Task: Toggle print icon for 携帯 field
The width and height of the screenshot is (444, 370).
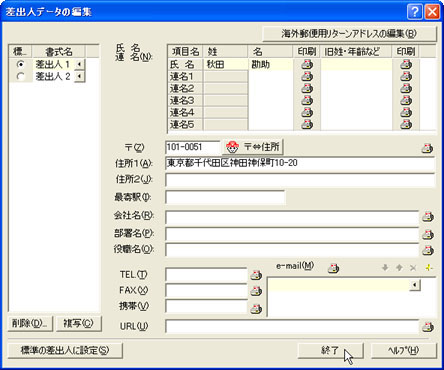Action: (x=256, y=309)
